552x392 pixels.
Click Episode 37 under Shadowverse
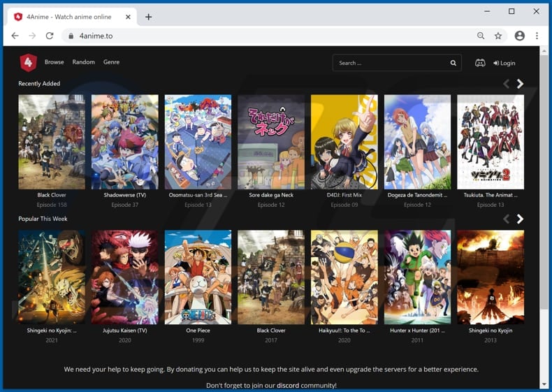[125, 205]
